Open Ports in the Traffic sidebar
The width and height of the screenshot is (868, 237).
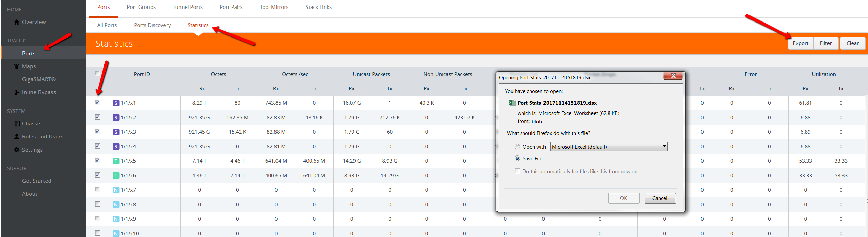(43, 53)
